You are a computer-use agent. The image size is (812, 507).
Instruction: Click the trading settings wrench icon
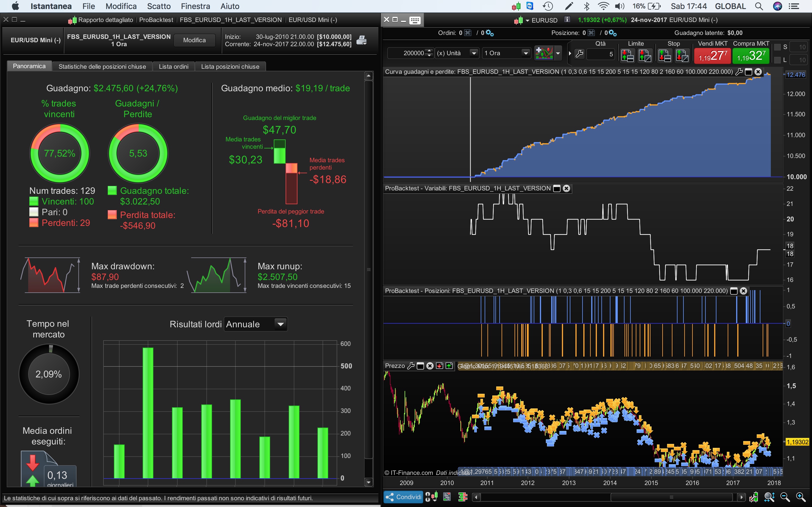(579, 54)
